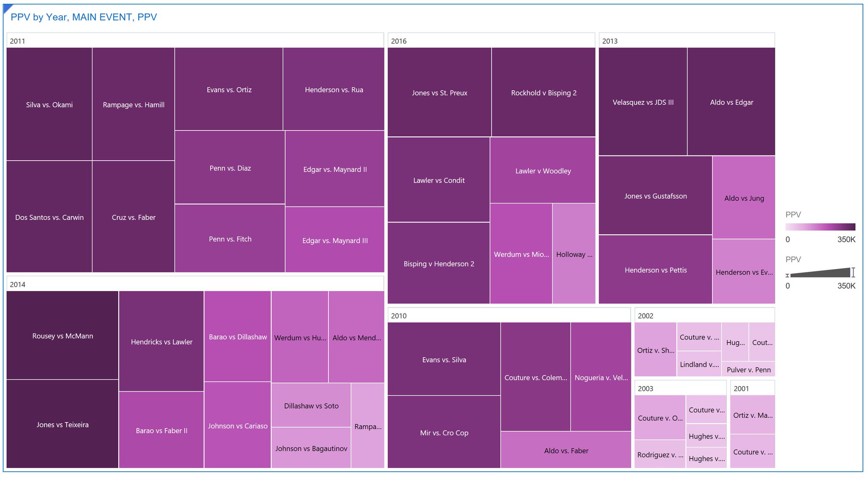The image size is (868, 478).
Task: Select the Jones vs Teixeira tile
Action: coord(62,424)
